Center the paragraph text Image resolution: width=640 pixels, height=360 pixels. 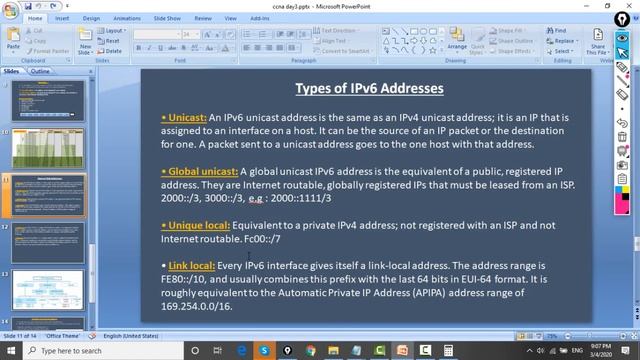pyautogui.click(x=258, y=48)
